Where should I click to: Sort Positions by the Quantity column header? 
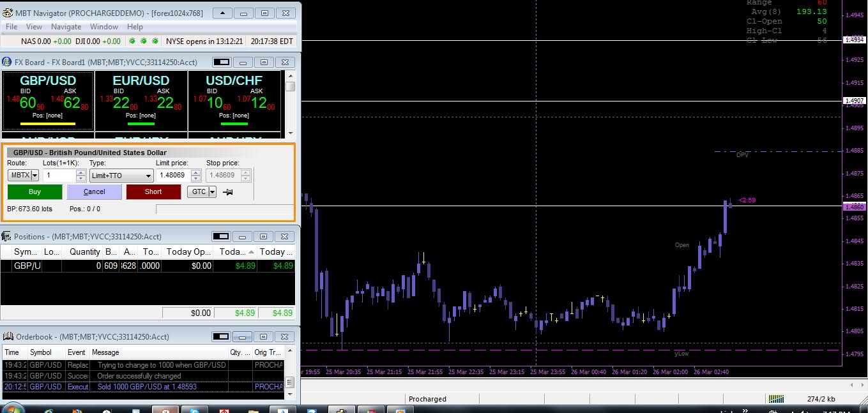tap(84, 252)
